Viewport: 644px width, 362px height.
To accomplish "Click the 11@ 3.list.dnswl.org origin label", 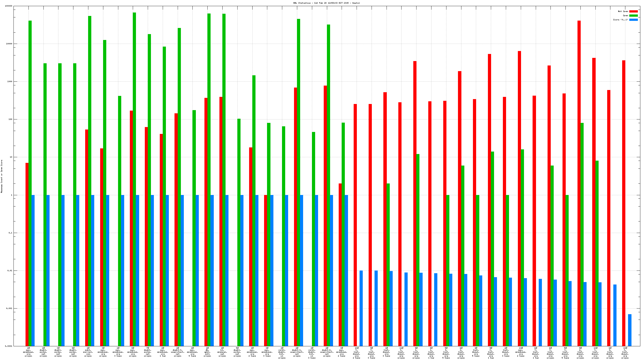I will [x=401, y=353].
